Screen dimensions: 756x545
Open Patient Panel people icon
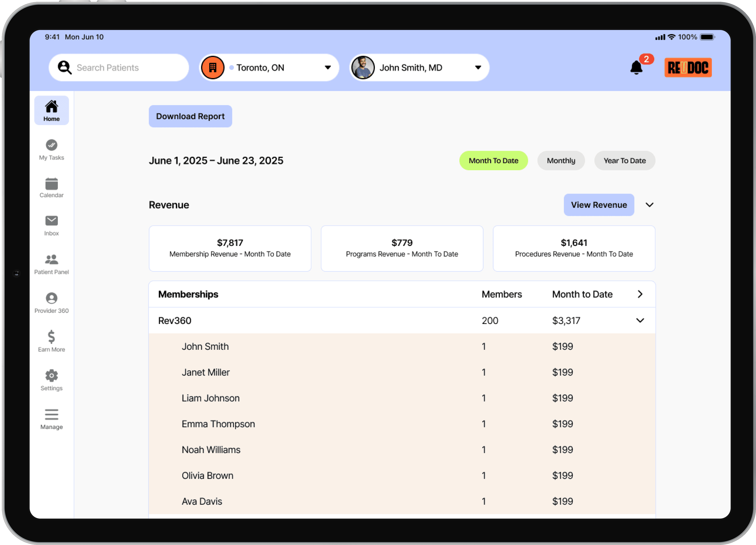click(51, 259)
